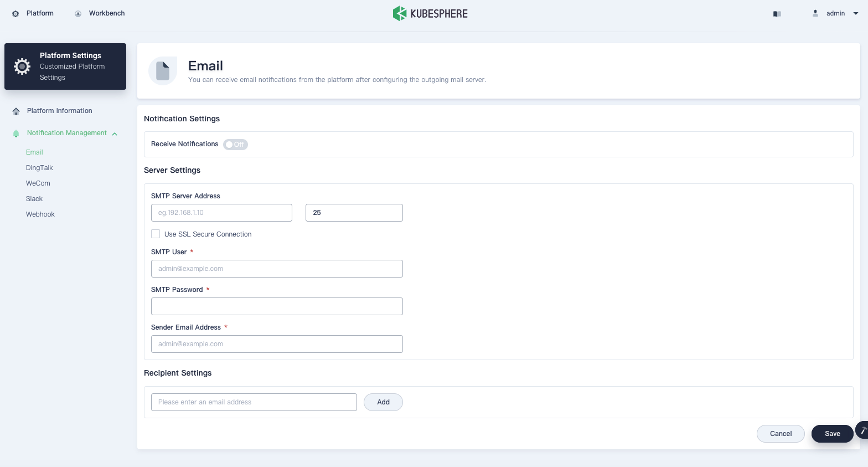
Task: Go to Slack notification settings
Action: (x=34, y=199)
